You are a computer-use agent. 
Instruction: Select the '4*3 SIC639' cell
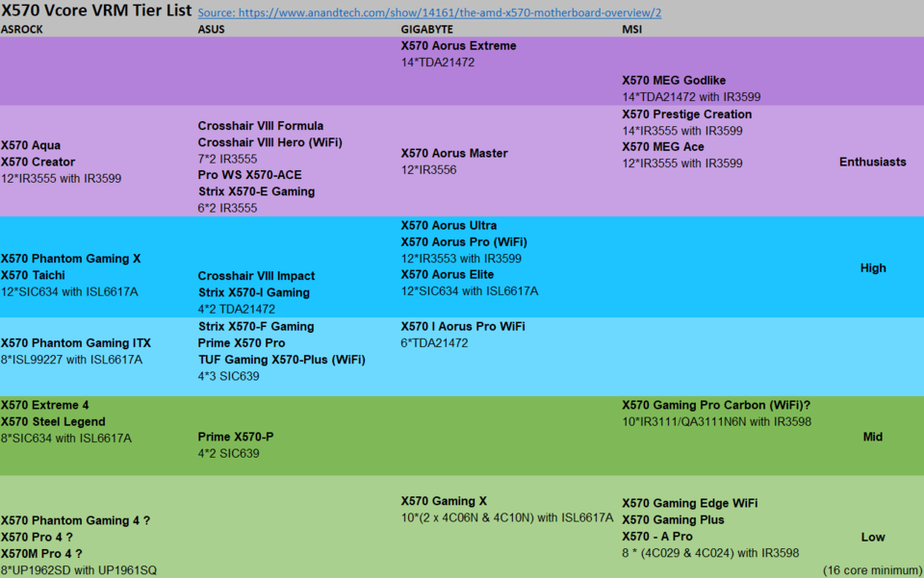point(229,376)
